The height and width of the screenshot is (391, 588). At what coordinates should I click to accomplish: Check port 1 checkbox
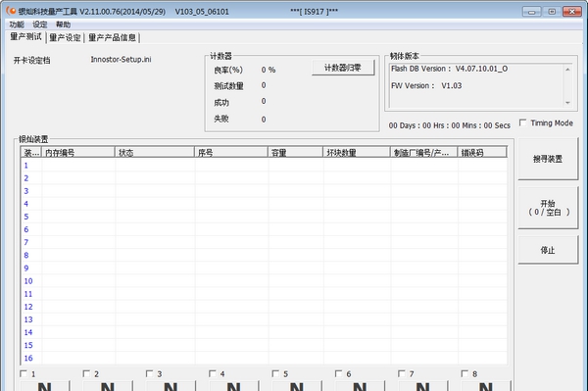24,373
